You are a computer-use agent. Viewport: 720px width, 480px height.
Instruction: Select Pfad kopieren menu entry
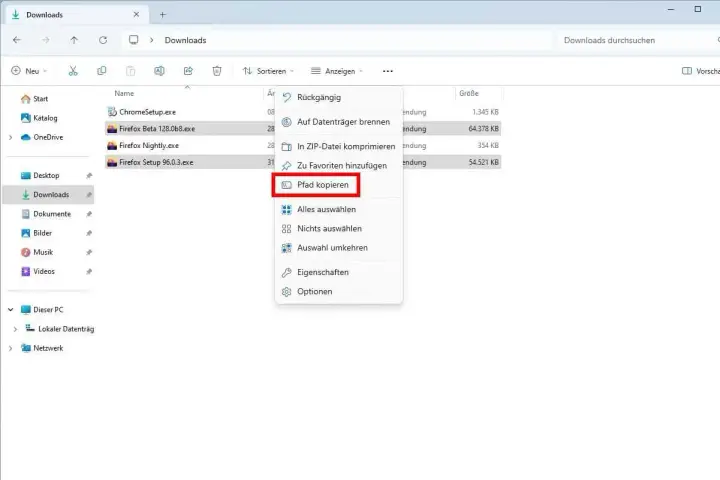pos(338,185)
